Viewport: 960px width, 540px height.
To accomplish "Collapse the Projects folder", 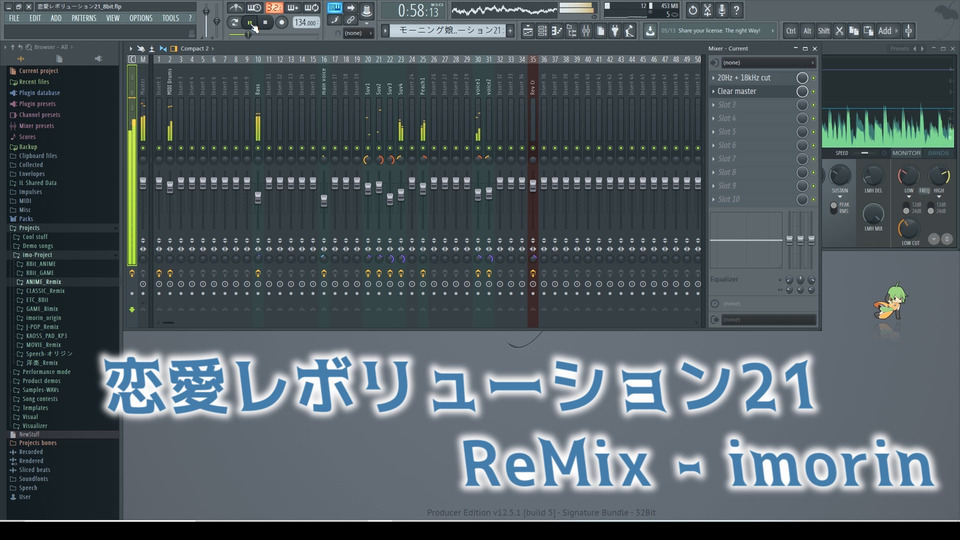I will pos(63,228).
